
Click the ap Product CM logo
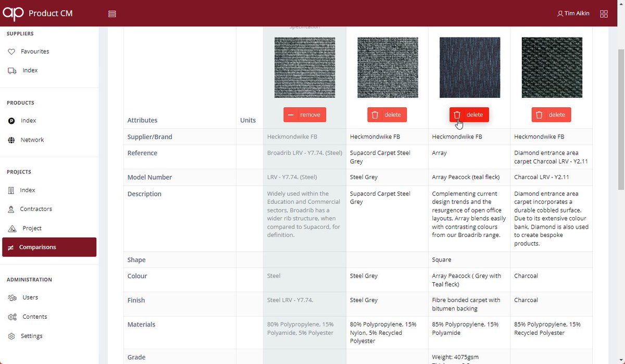tap(37, 13)
